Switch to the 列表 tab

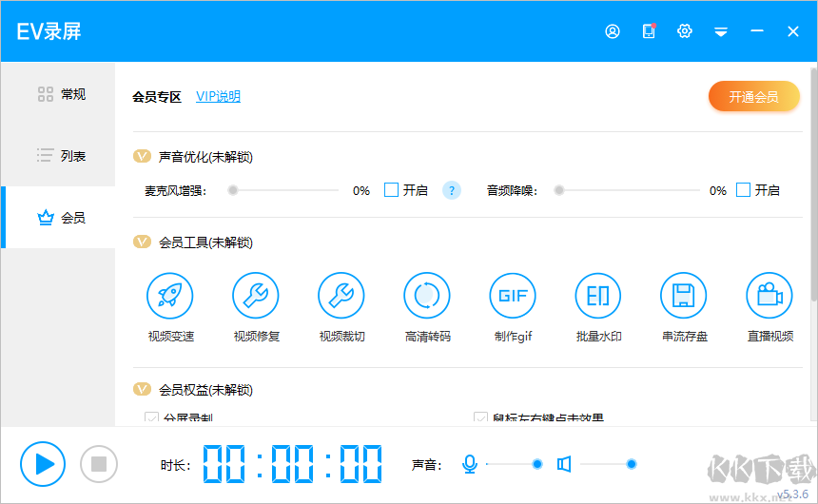click(58, 155)
